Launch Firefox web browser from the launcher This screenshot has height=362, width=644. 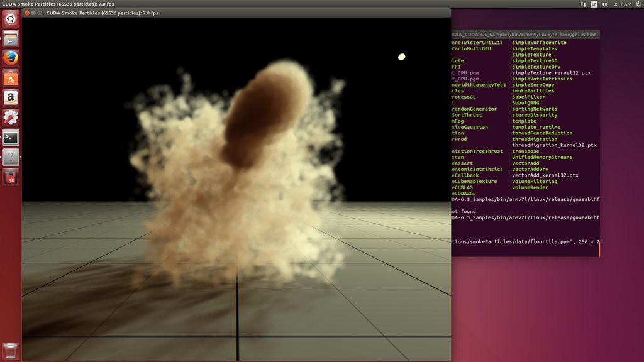pyautogui.click(x=11, y=58)
